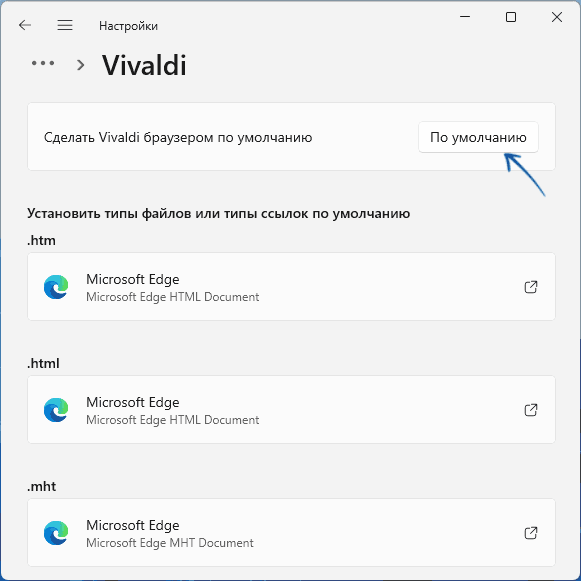Open the hamburger navigation menu
The height and width of the screenshot is (581, 581).
[65, 25]
